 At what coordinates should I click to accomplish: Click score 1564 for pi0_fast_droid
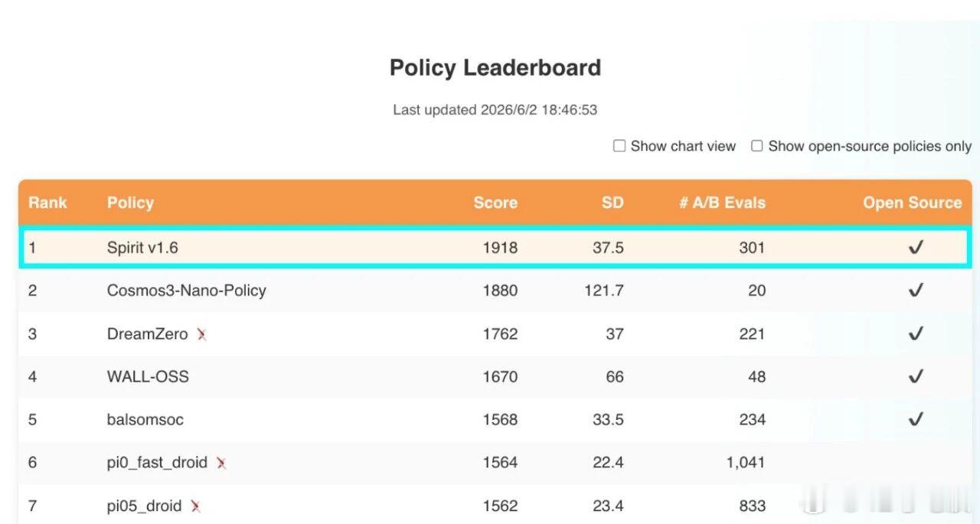click(x=500, y=463)
